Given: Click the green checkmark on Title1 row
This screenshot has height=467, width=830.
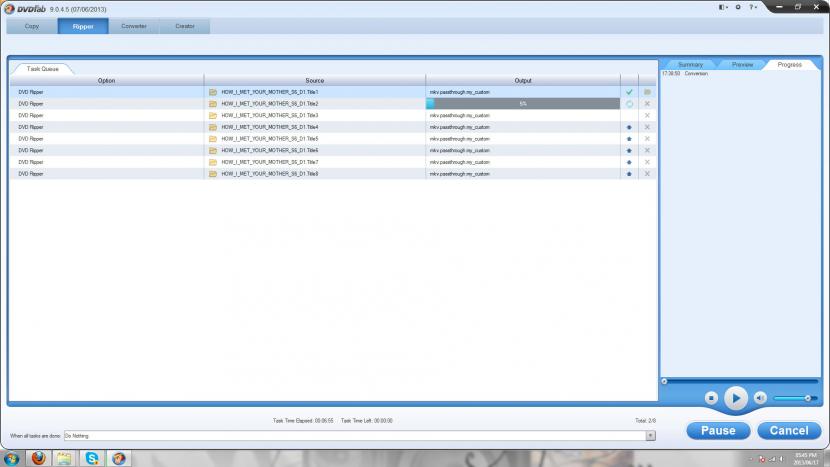Looking at the screenshot, I should pyautogui.click(x=629, y=92).
